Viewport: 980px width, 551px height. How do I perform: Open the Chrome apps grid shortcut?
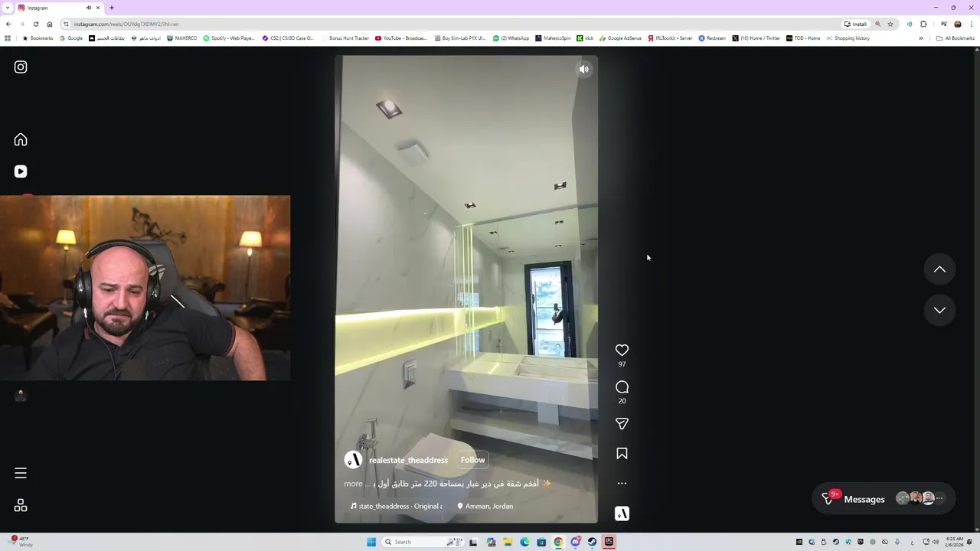pos(8,38)
